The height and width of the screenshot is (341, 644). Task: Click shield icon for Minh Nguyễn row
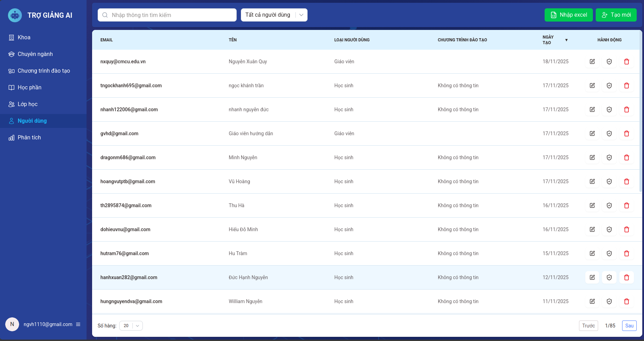(609, 157)
